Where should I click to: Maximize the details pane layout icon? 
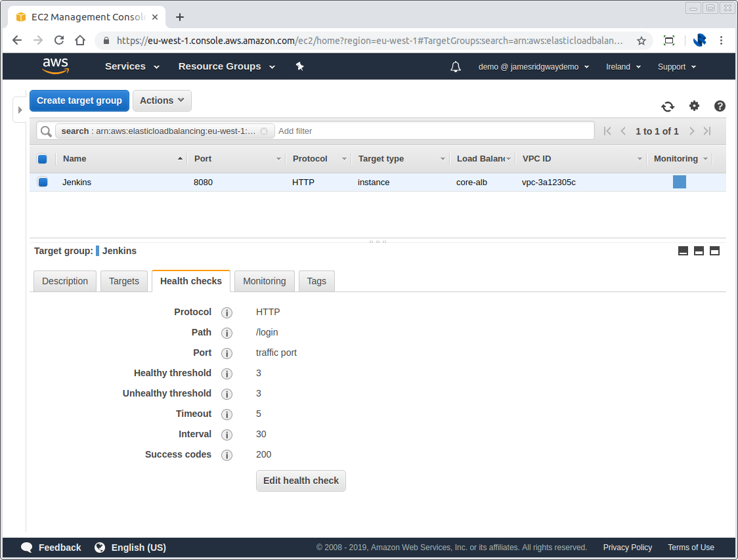[x=714, y=251]
